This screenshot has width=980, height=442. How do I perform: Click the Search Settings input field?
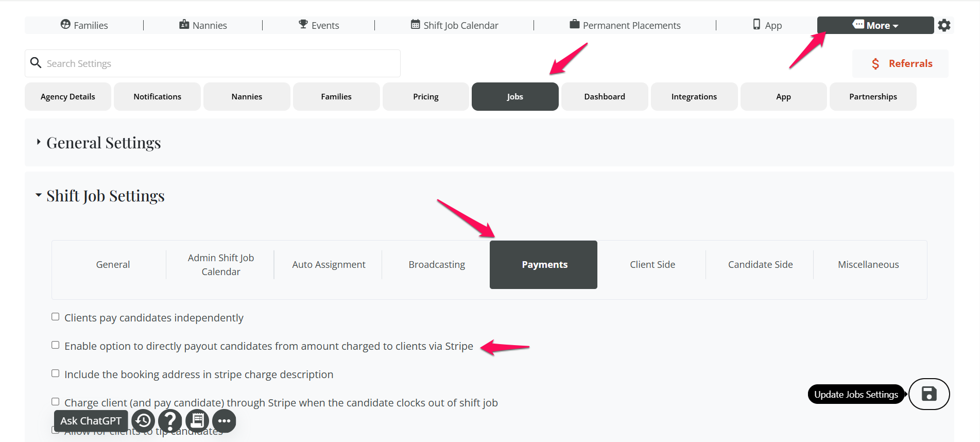click(221, 63)
